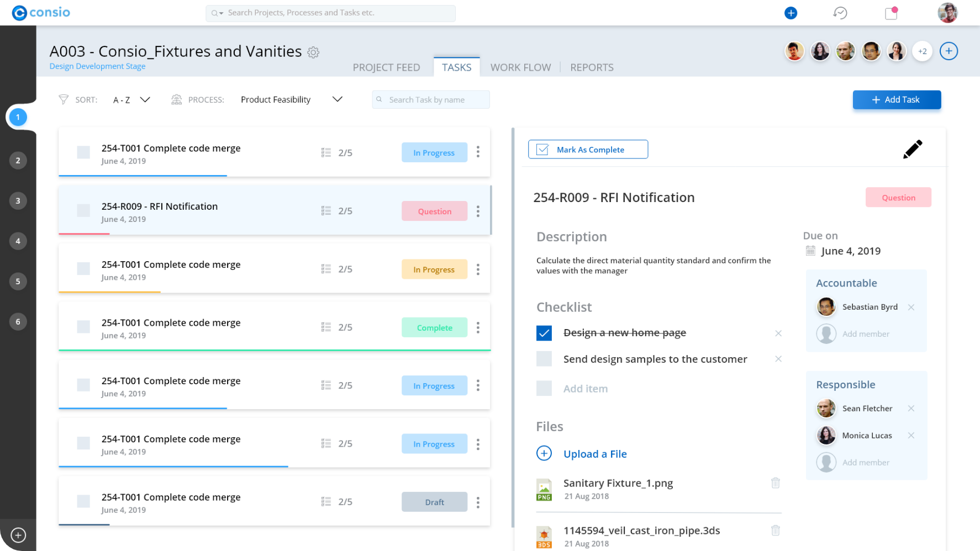Uncheck 'Design a new home page' item
980x551 pixels.
point(544,333)
